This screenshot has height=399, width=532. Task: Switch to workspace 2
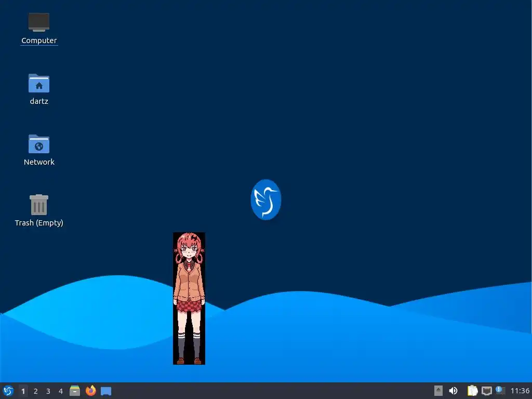[36, 391]
